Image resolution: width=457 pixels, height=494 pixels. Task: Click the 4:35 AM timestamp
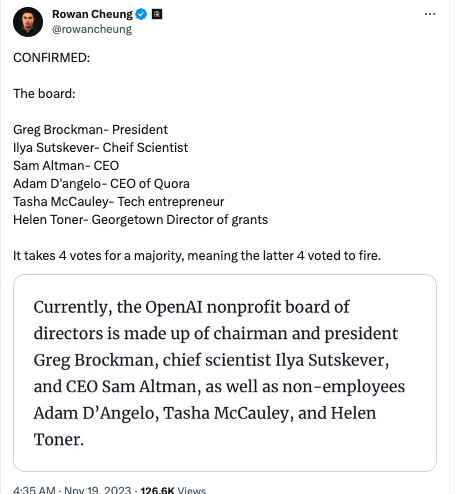click(x=34, y=490)
